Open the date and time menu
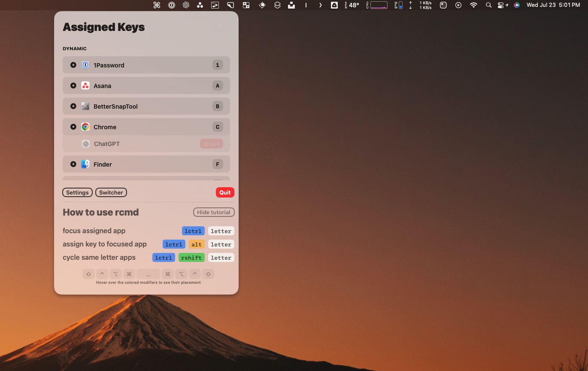This screenshot has width=588, height=371. [553, 5]
